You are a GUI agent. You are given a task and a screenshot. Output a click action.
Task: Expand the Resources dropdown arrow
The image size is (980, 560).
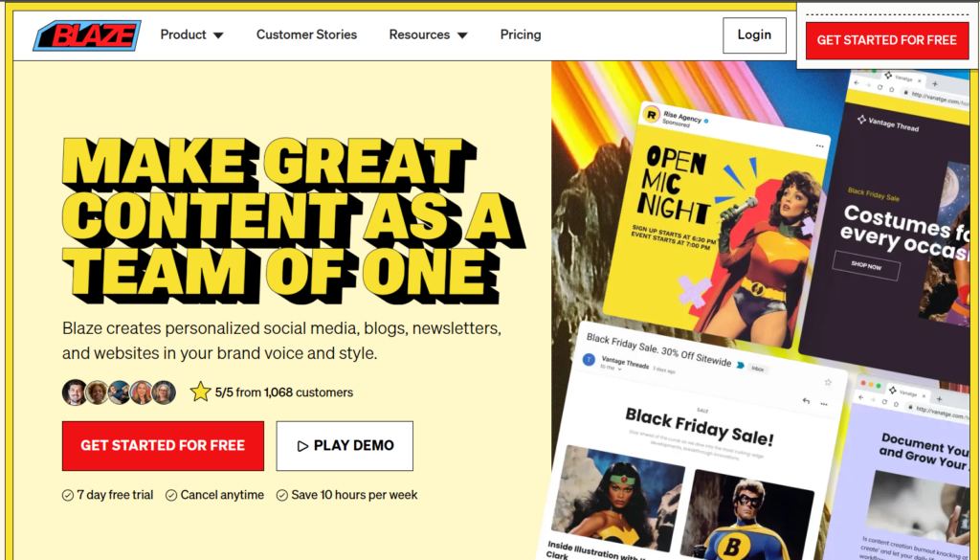point(462,35)
